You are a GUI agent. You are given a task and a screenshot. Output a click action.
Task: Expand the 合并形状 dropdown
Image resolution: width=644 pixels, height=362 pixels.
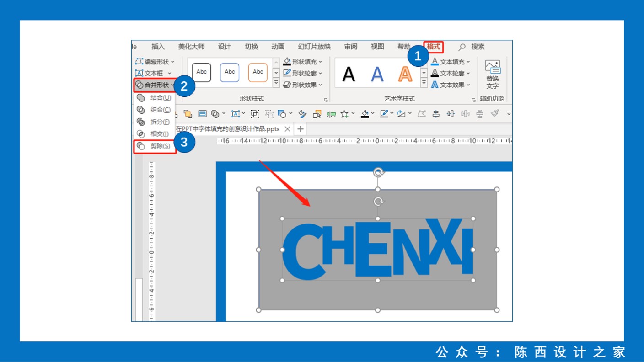(x=155, y=85)
